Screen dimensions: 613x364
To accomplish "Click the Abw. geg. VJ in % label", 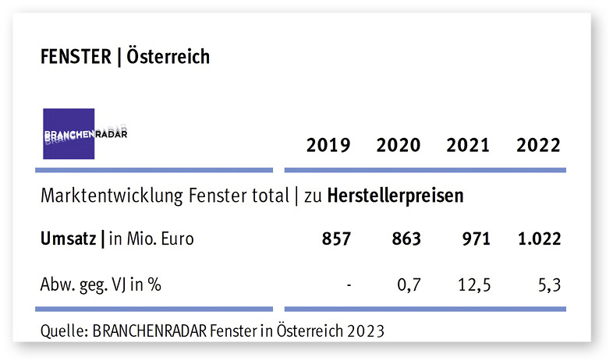I will click(x=101, y=284).
